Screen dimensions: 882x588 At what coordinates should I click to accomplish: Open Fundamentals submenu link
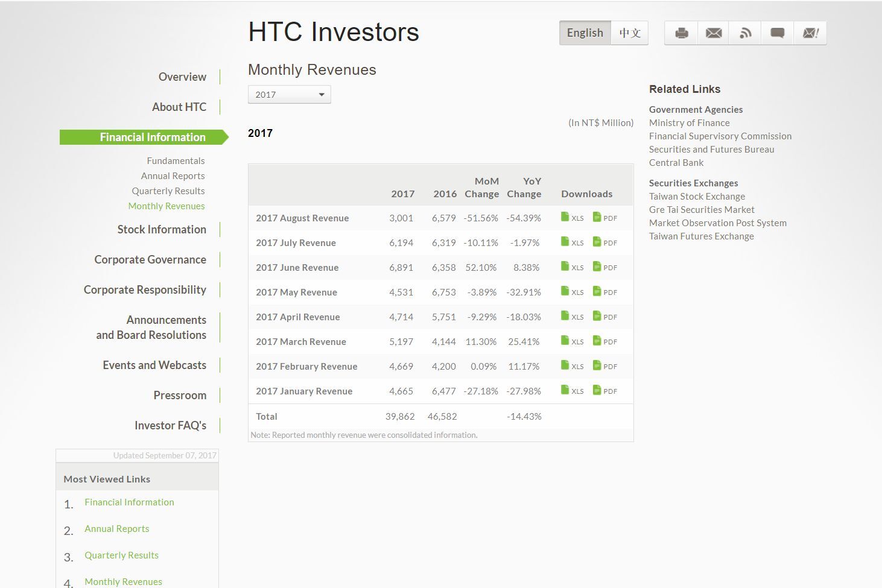coord(176,160)
